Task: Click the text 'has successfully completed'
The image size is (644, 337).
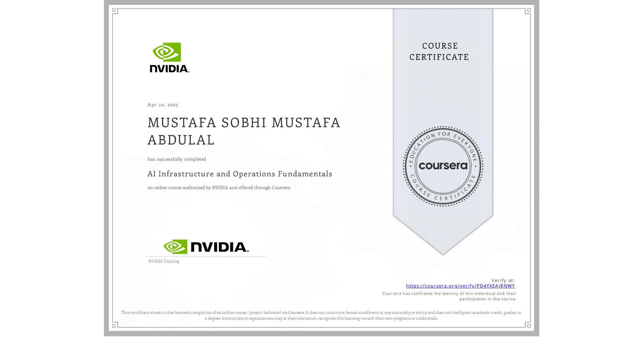Action: click(x=177, y=159)
